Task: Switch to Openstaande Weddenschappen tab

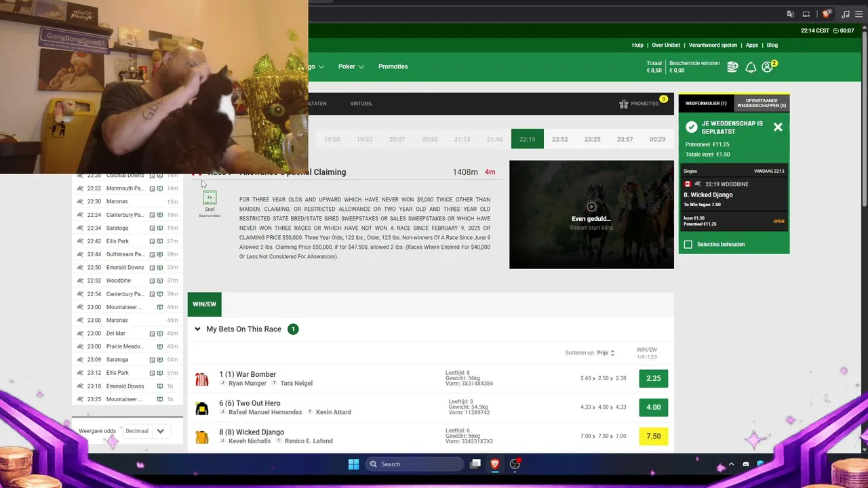Action: (x=762, y=104)
